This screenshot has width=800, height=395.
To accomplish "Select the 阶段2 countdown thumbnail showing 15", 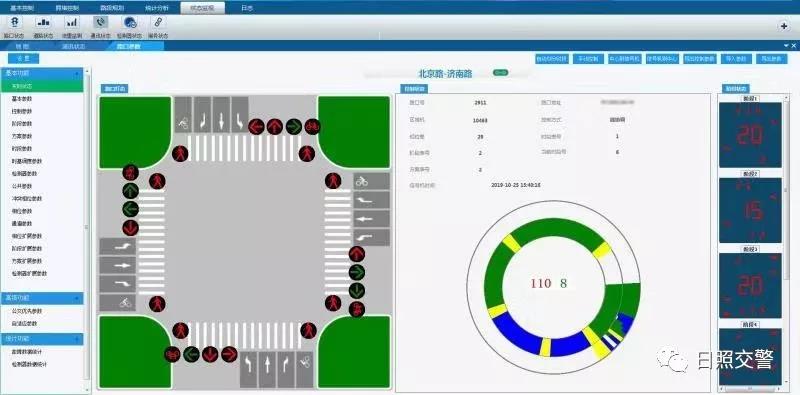I will pyautogui.click(x=750, y=210).
